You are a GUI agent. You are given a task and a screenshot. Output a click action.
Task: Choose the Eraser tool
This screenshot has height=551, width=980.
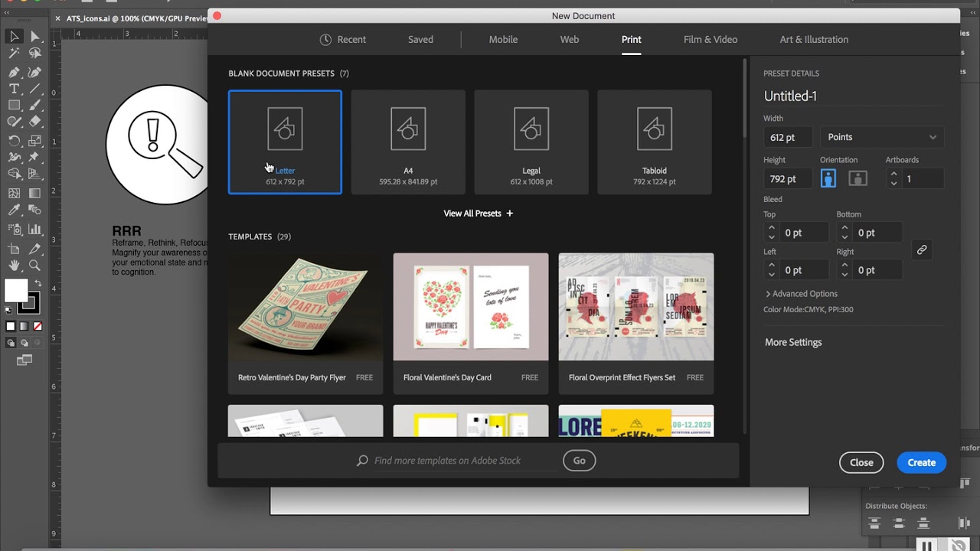pyautogui.click(x=35, y=122)
